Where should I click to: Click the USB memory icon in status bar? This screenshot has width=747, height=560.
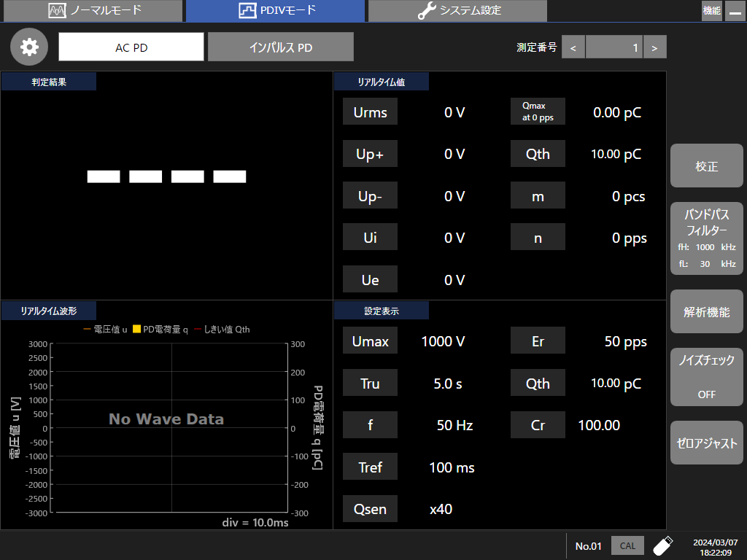click(662, 545)
